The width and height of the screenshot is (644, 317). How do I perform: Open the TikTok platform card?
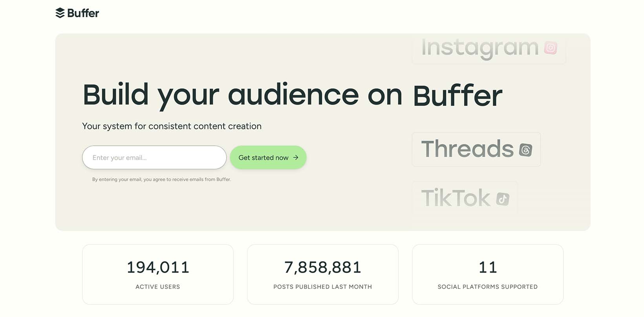tap(465, 198)
